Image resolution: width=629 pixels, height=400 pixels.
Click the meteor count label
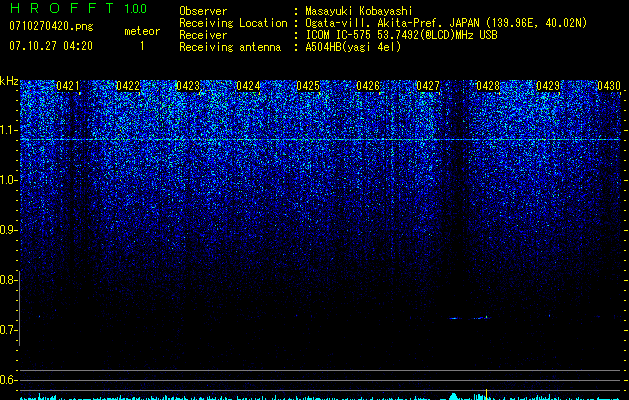[142, 31]
